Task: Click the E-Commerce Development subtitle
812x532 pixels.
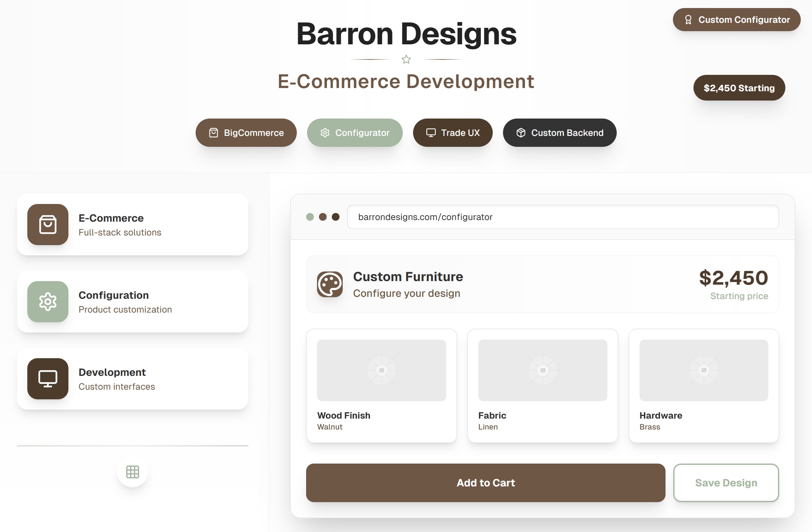Action: click(406, 82)
